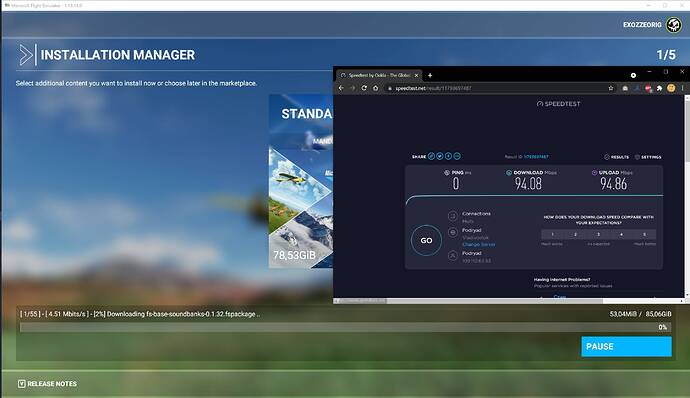The image size is (690, 398).
Task: Close the Speedtest browser tab
Action: 416,75
